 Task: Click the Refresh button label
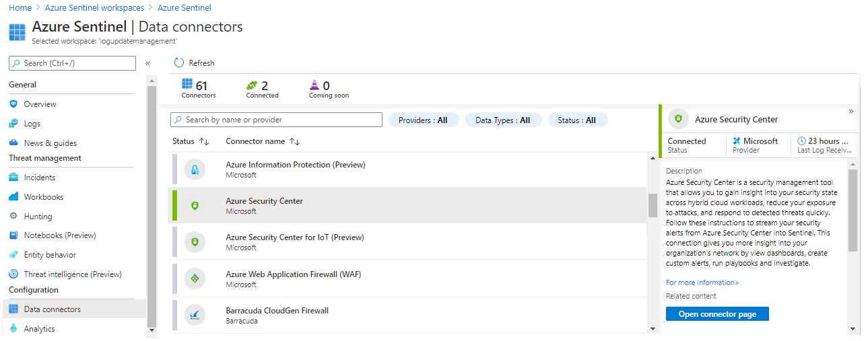tap(201, 63)
